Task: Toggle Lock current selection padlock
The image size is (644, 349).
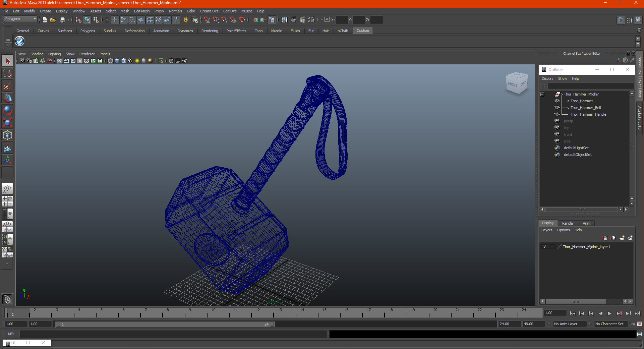Action: [185, 20]
